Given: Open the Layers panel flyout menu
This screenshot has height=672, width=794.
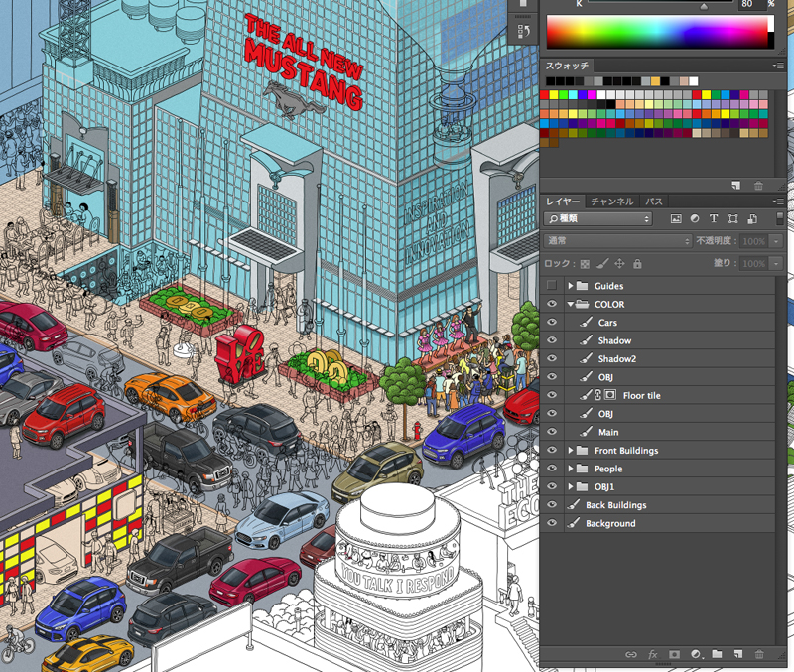Looking at the screenshot, I should pyautogui.click(x=778, y=202).
